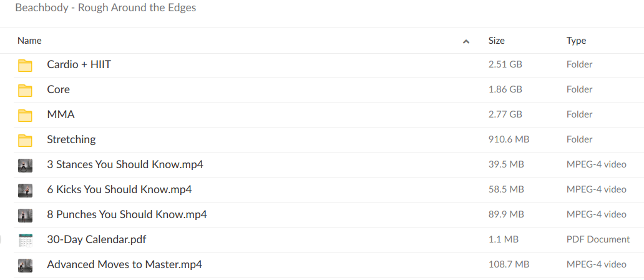The width and height of the screenshot is (644, 280).
Task: Click the Beachbody - Rough Around the Edges title
Action: (105, 8)
